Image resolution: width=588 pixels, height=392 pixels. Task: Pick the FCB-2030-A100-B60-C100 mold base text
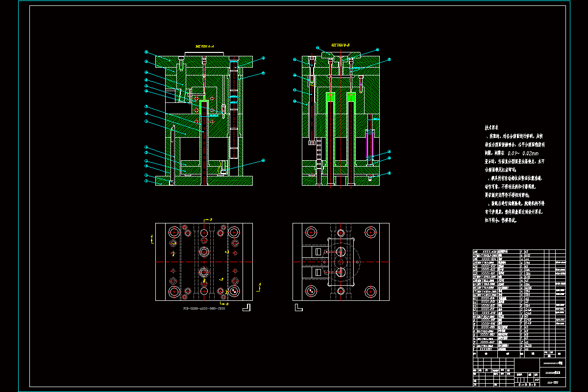point(204,309)
